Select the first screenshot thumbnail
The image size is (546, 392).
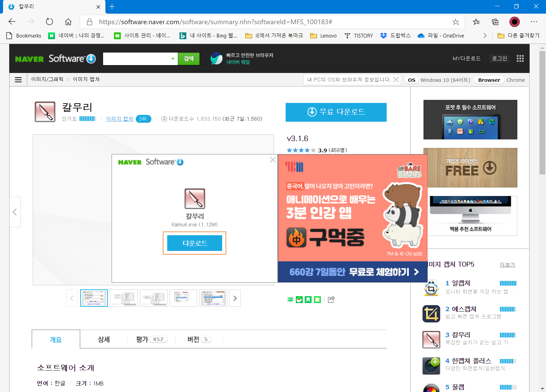(94, 298)
